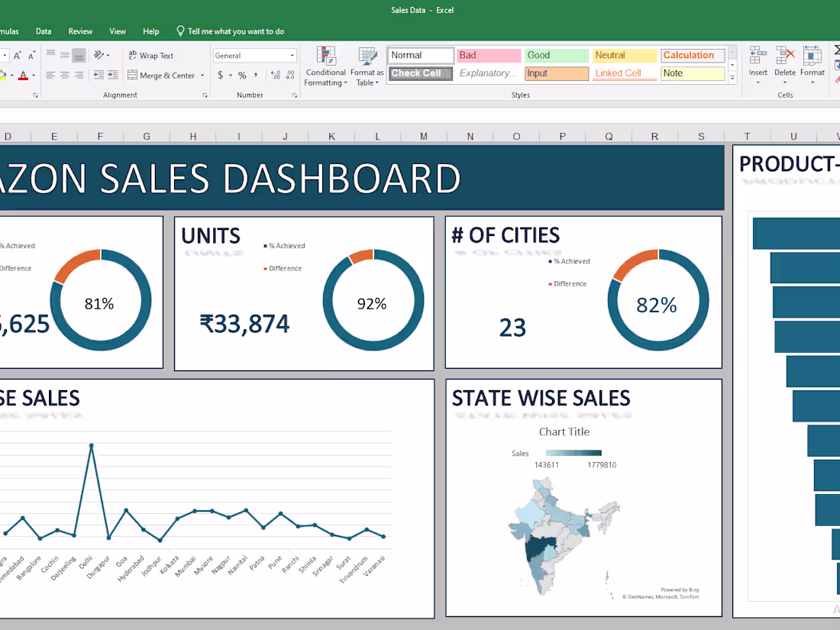The height and width of the screenshot is (630, 840).
Task: Select the Merge & Center icon
Action: click(131, 75)
